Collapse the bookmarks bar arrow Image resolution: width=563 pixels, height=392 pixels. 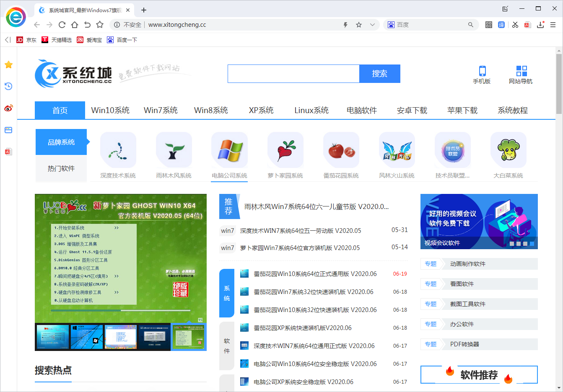tap(8, 40)
